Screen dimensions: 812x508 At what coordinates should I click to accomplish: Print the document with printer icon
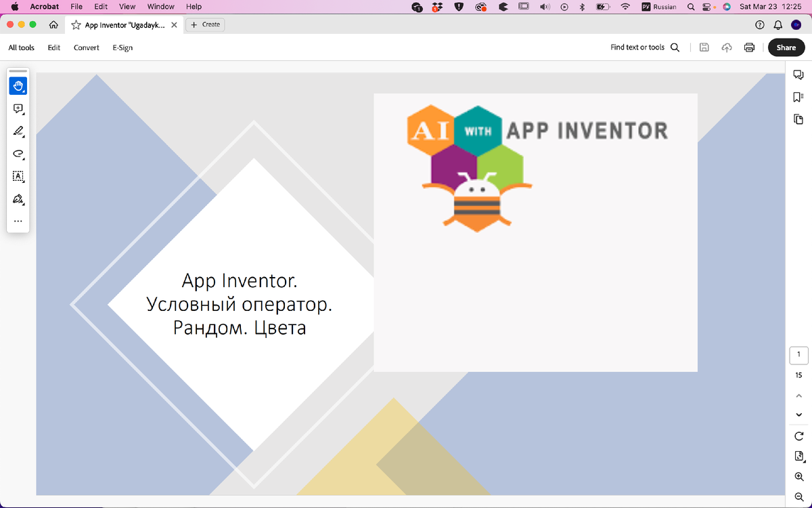[x=749, y=47]
